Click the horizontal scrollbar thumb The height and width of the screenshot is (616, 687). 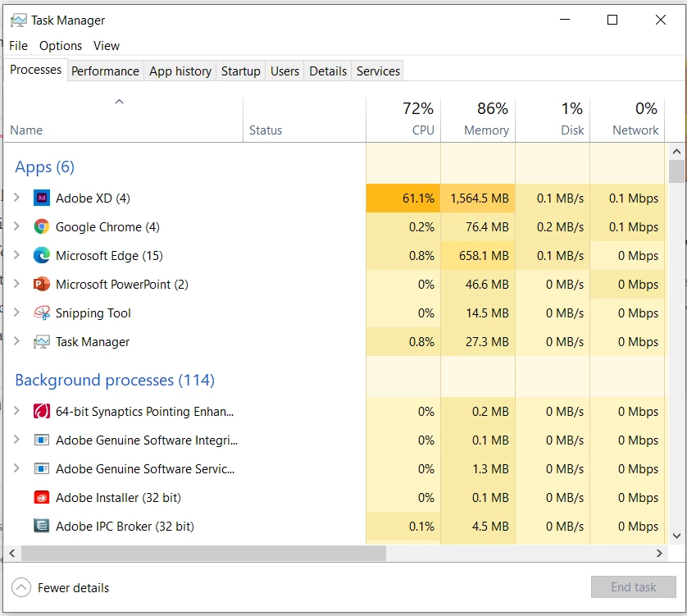point(204,554)
